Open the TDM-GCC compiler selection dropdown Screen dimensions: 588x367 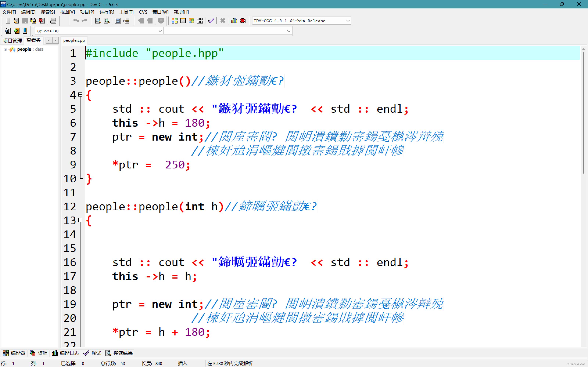point(348,21)
